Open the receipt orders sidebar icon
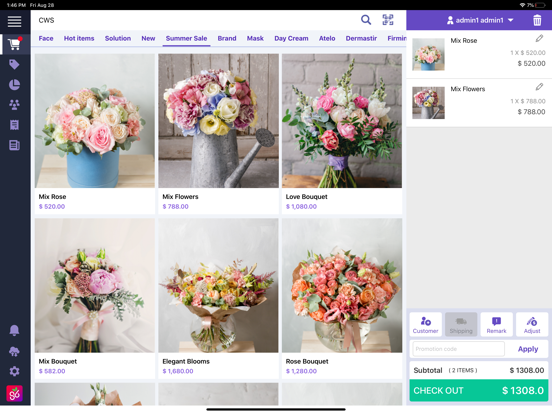The height and width of the screenshot is (414, 552). click(14, 125)
